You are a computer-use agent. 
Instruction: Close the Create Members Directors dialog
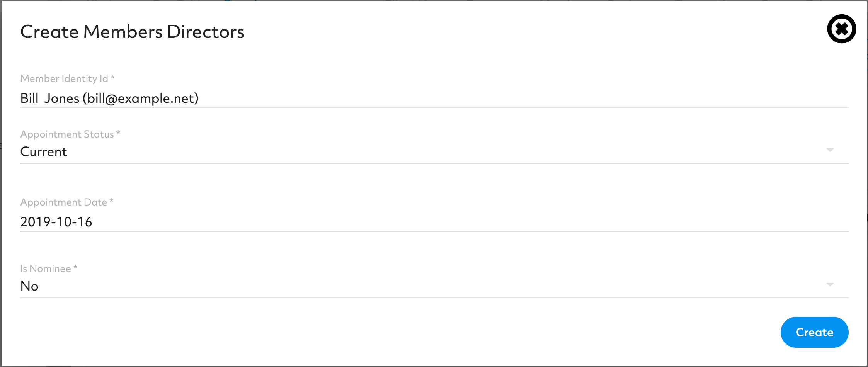(841, 29)
